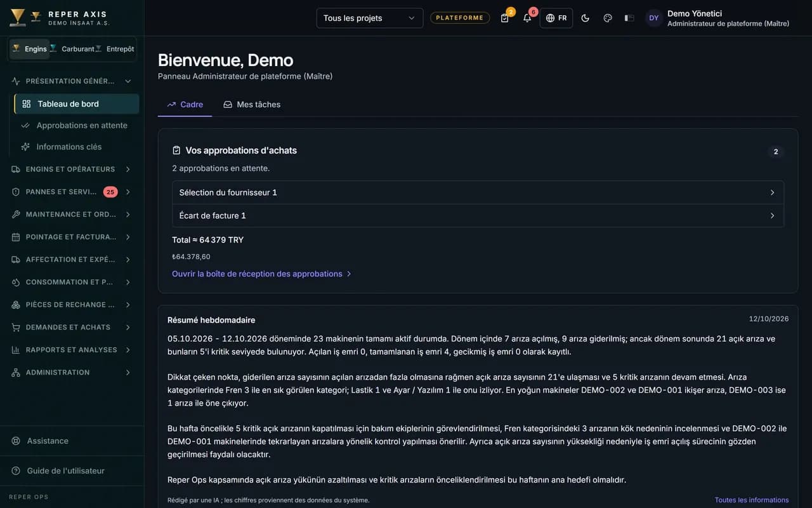
Task: Click the sparkle icon beside Informations clés
Action: [25, 147]
